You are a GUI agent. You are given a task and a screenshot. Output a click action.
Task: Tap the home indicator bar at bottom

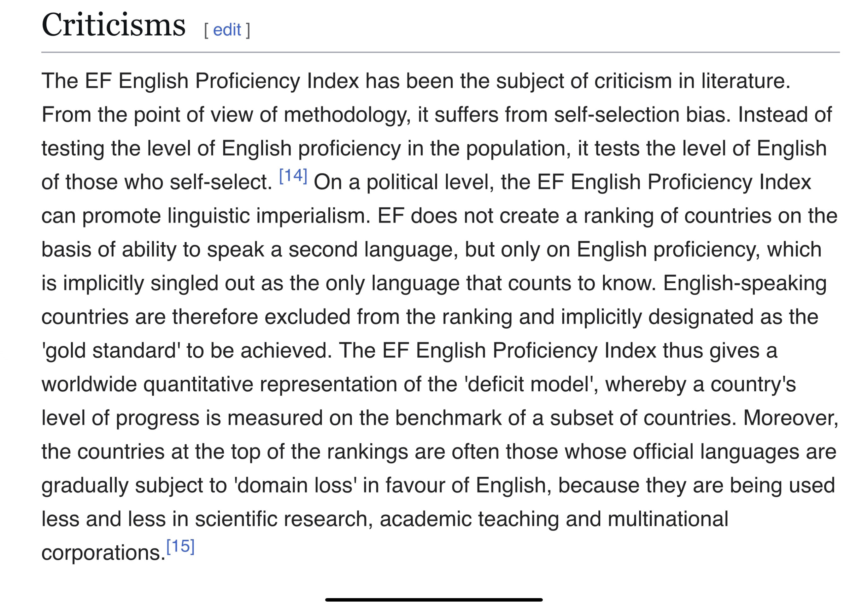point(434,600)
